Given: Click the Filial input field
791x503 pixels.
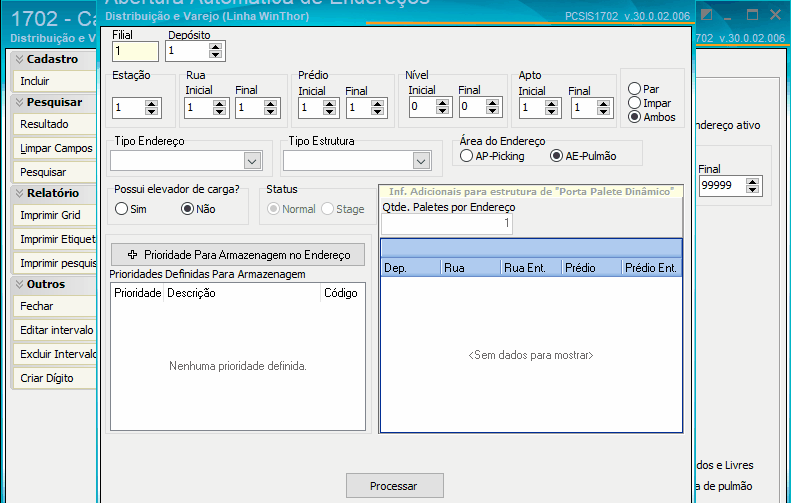Looking at the screenshot, I should click(x=135, y=51).
